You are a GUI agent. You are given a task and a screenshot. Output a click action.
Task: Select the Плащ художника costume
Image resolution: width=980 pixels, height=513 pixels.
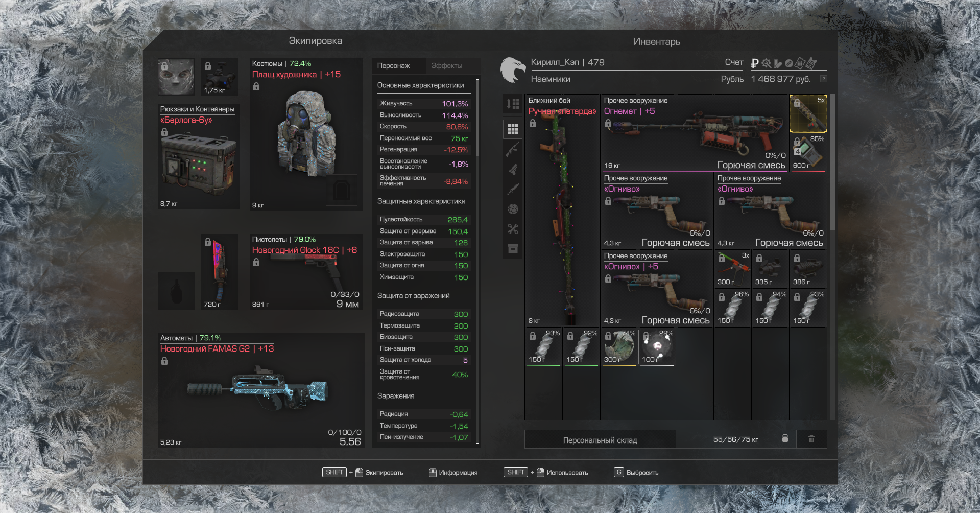tap(306, 134)
